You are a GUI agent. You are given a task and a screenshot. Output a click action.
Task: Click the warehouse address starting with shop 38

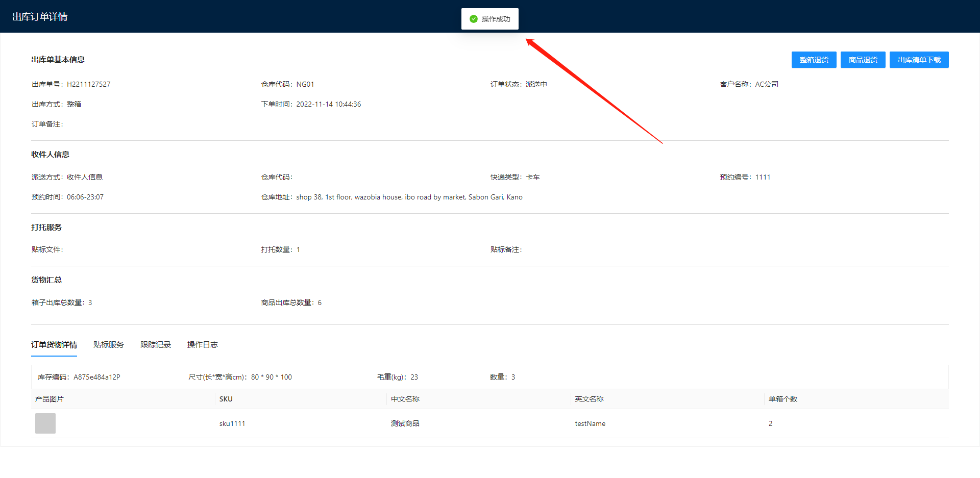click(x=409, y=197)
